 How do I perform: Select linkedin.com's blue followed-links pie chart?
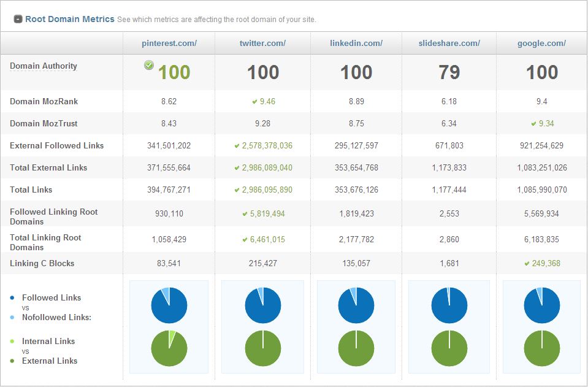point(356,305)
